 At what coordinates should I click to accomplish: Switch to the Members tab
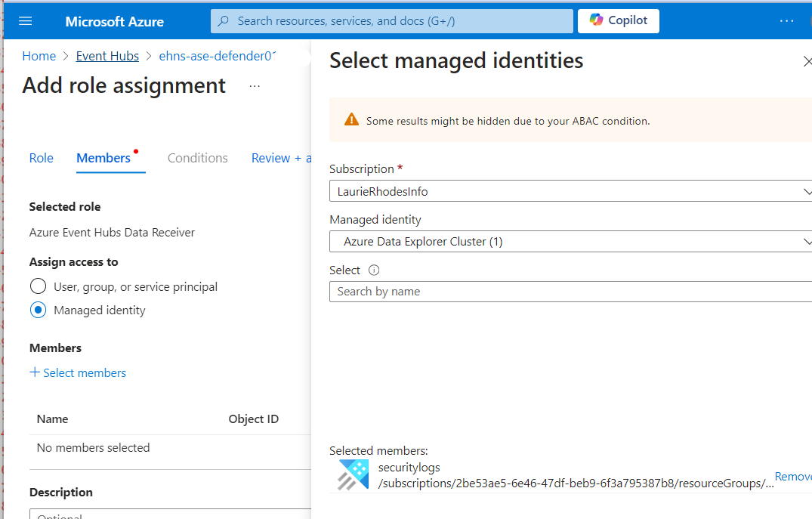pyautogui.click(x=103, y=158)
